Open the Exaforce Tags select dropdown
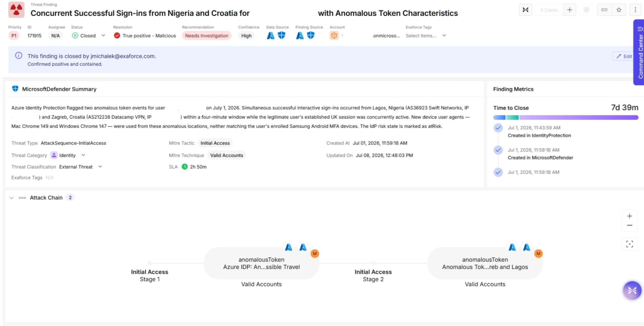Screen dimensions: 644x326 426,36
